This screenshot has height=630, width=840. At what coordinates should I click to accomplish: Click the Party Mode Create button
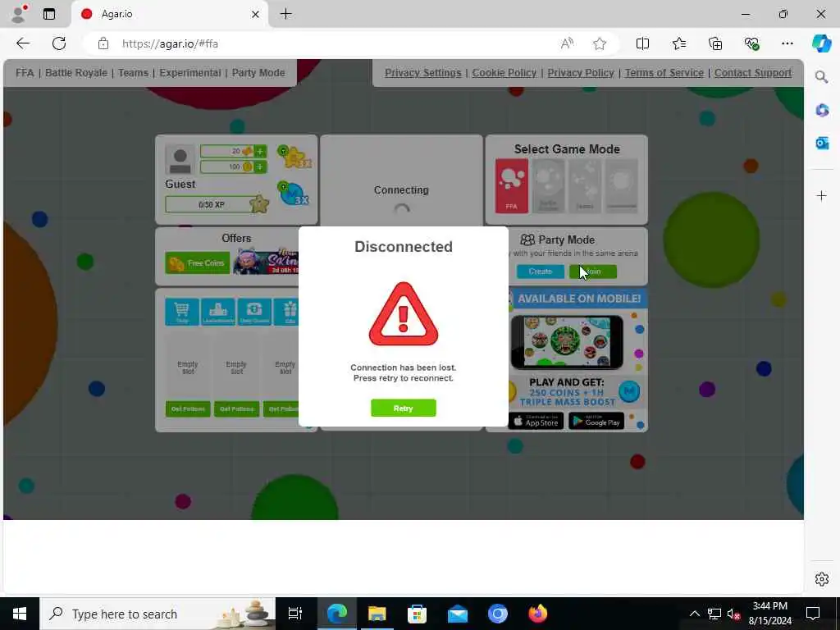[x=540, y=272]
